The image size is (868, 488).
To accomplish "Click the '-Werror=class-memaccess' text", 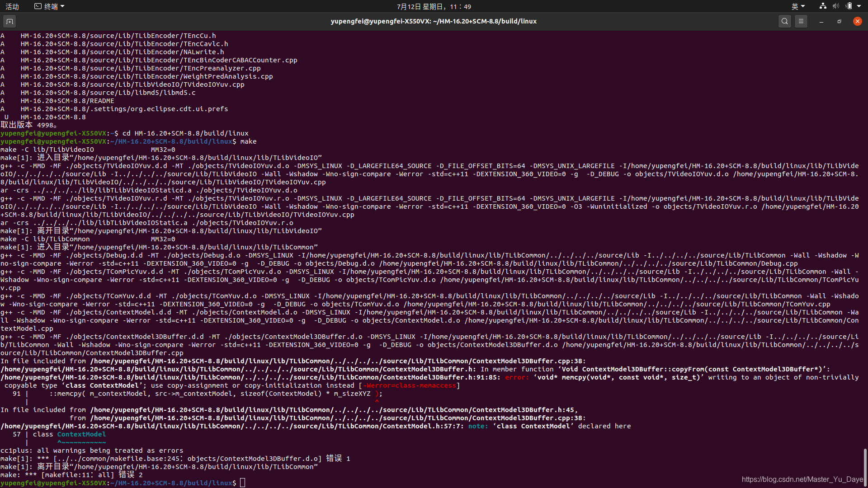I will [x=409, y=385].
